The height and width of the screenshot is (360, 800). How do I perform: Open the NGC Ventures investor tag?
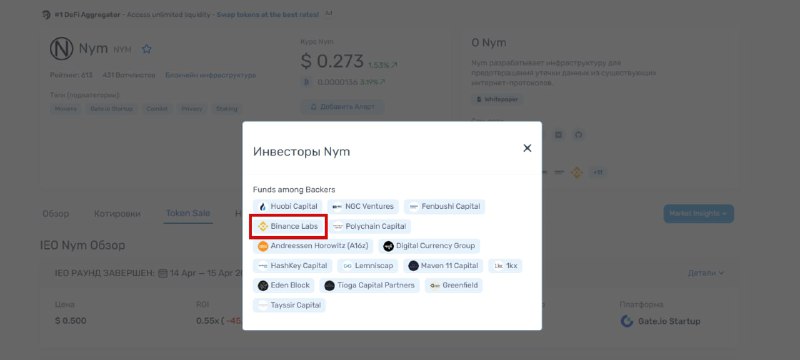[363, 207]
